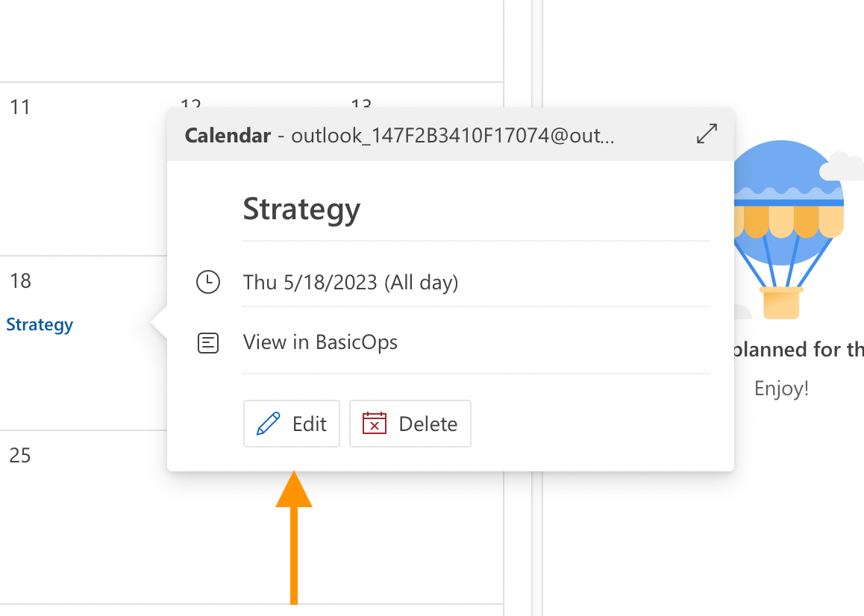Select day 18 on the calendar
864x616 pixels.
[x=20, y=281]
